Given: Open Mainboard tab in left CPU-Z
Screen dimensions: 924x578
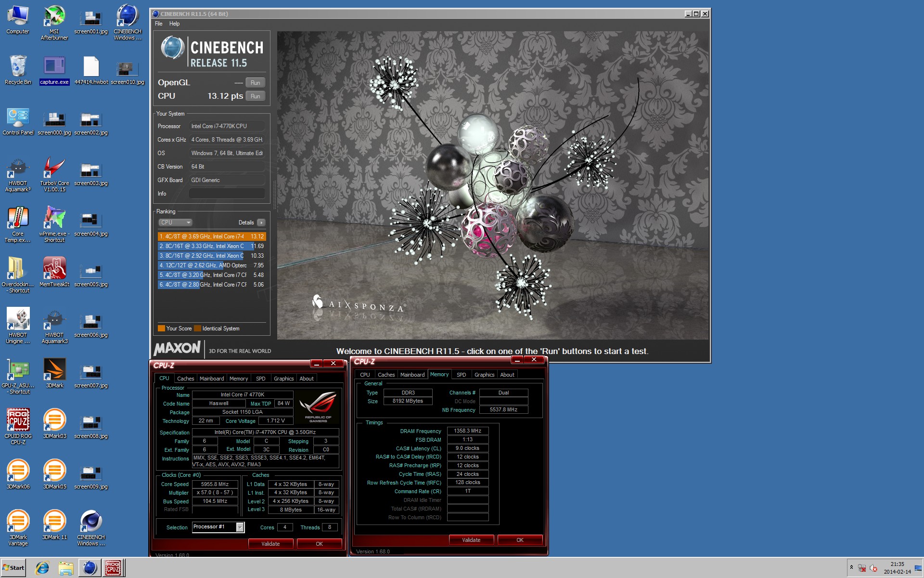Looking at the screenshot, I should tap(212, 379).
